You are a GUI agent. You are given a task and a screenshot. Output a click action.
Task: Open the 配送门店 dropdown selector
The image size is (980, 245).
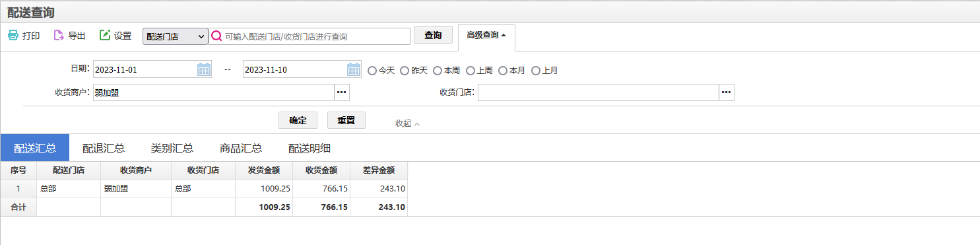pos(176,36)
